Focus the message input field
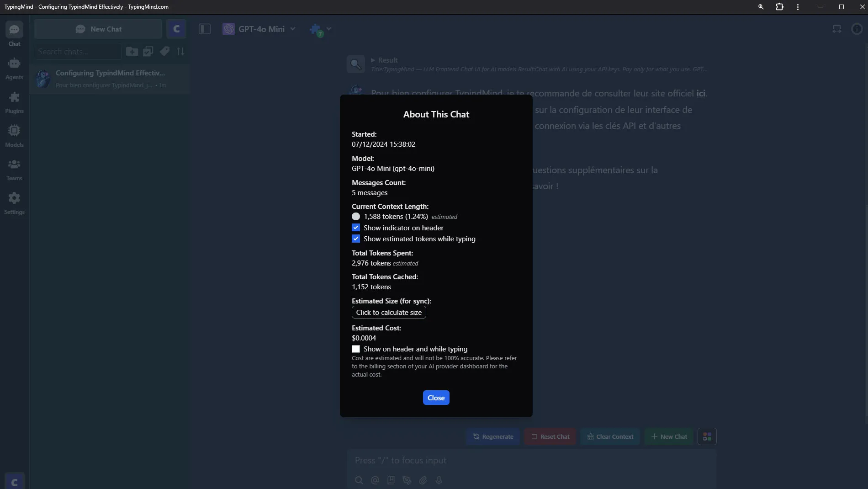 531,460
